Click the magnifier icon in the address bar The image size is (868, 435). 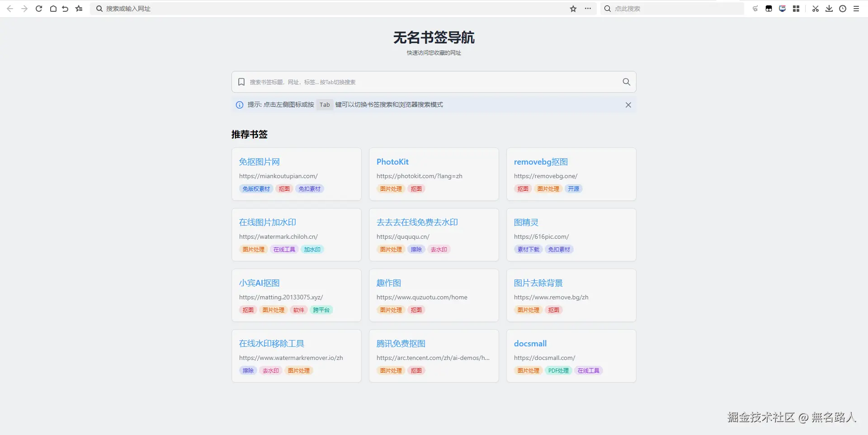(99, 9)
